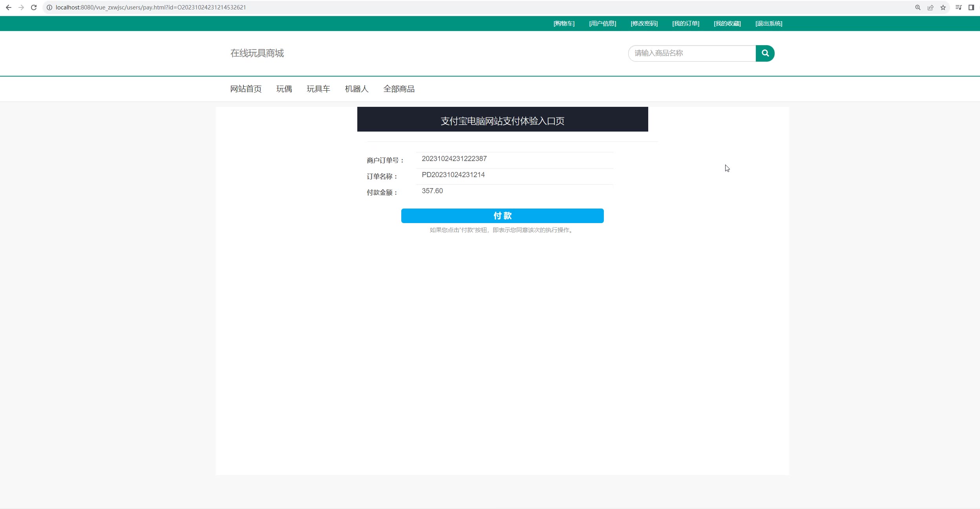Screen dimensions: 980x509
Task: Toggle the browser side panel icon
Action: click(971, 7)
